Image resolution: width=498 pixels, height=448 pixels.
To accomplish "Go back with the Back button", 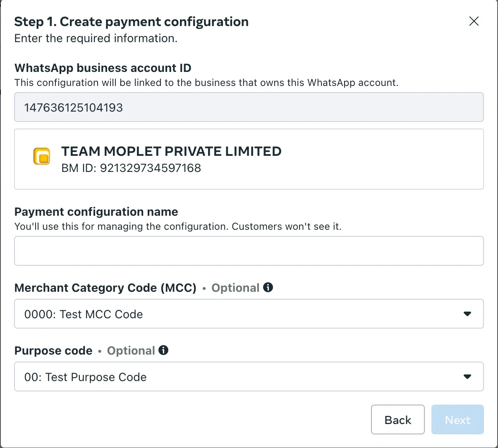I will pos(398,419).
